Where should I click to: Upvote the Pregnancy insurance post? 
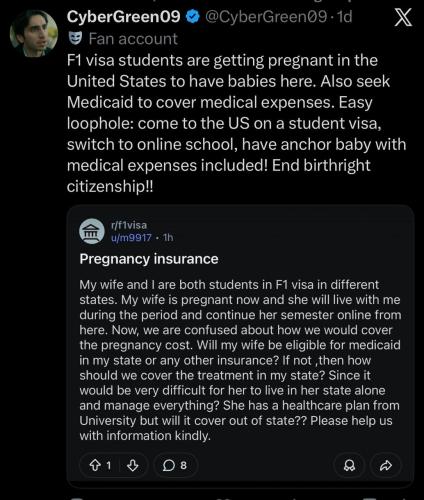[x=95, y=465]
